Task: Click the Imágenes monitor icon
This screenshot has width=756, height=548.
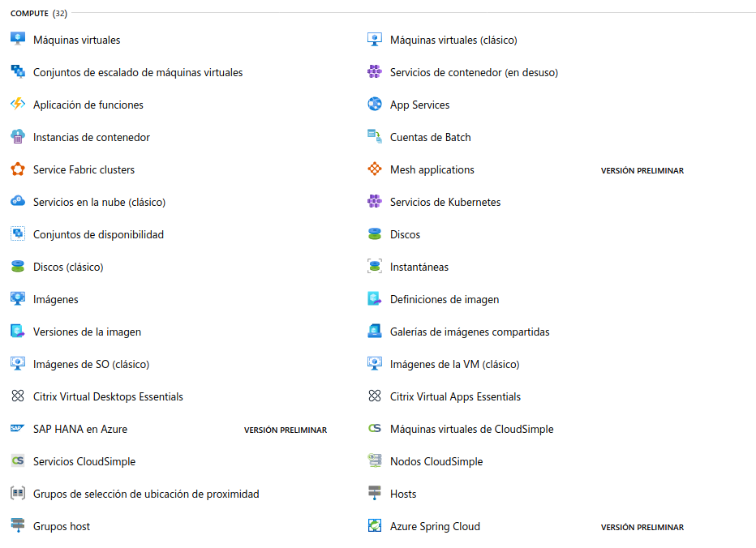Action: click(18, 298)
